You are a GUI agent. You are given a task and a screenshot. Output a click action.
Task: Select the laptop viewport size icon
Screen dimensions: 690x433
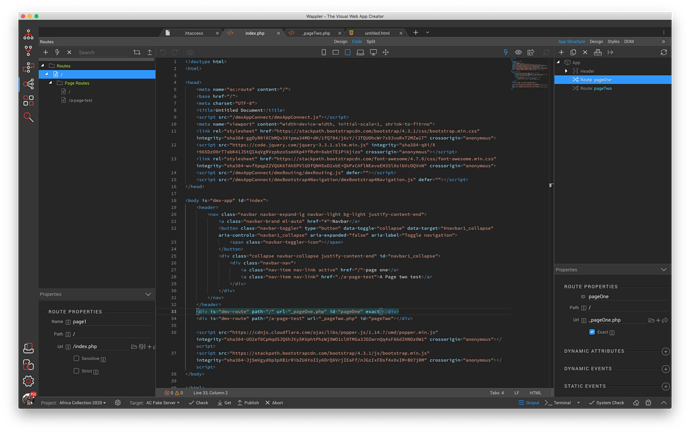[360, 52]
